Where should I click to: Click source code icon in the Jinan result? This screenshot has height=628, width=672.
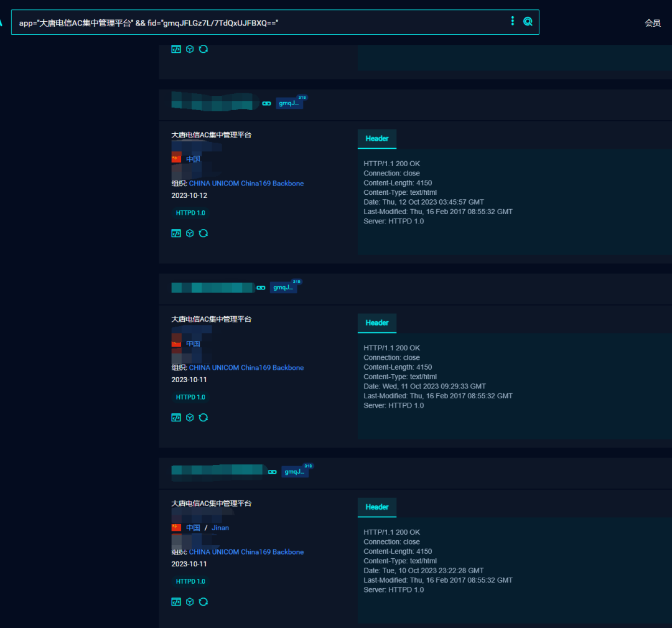point(176,602)
